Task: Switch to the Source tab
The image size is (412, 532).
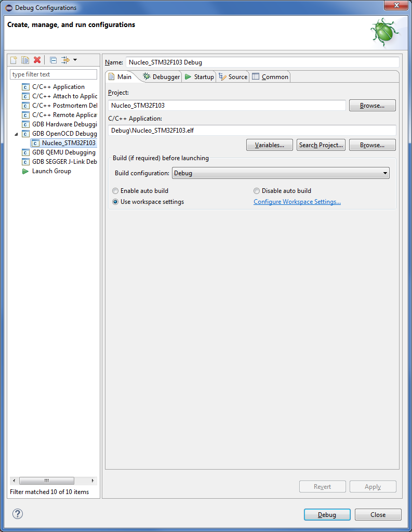Action: click(x=233, y=77)
